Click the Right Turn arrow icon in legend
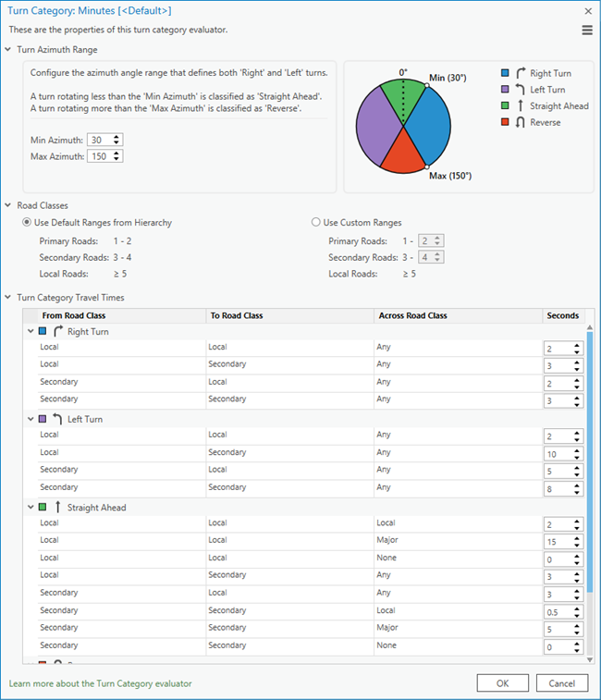The width and height of the screenshot is (601, 700). 520,73
